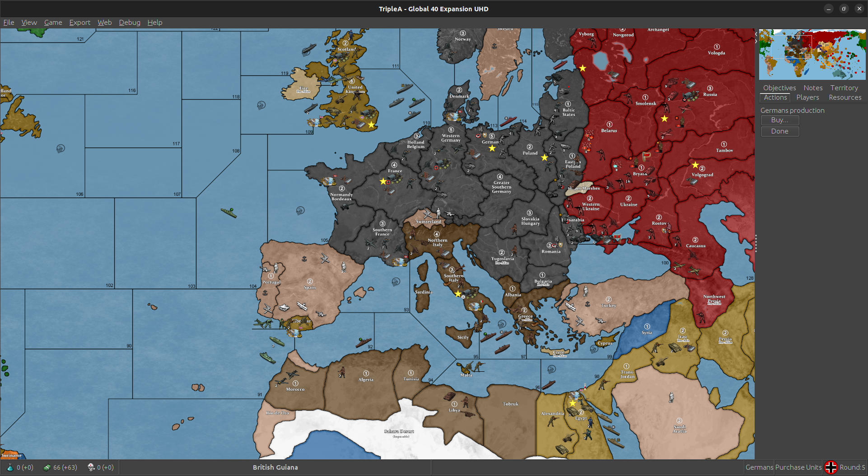Select the Actions tab

(775, 97)
